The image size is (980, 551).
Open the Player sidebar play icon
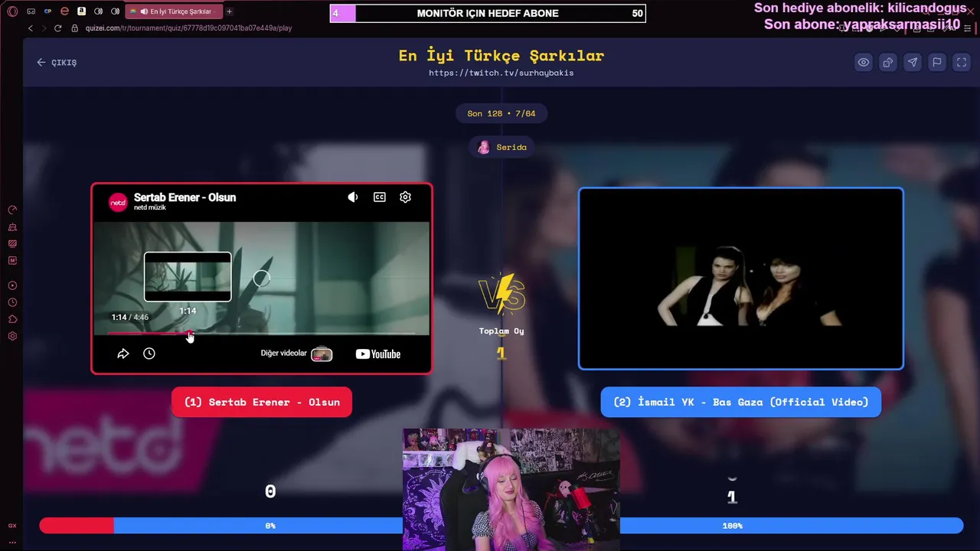click(x=12, y=285)
